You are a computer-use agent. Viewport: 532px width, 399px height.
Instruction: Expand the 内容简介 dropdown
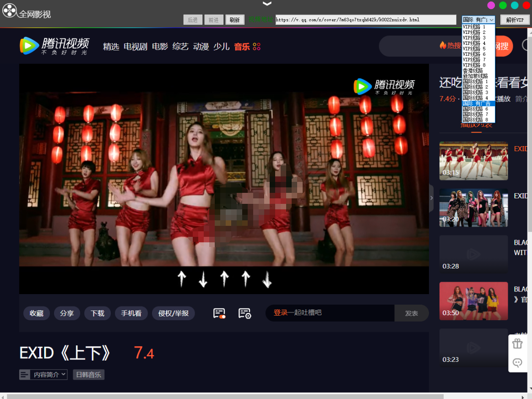[49, 375]
